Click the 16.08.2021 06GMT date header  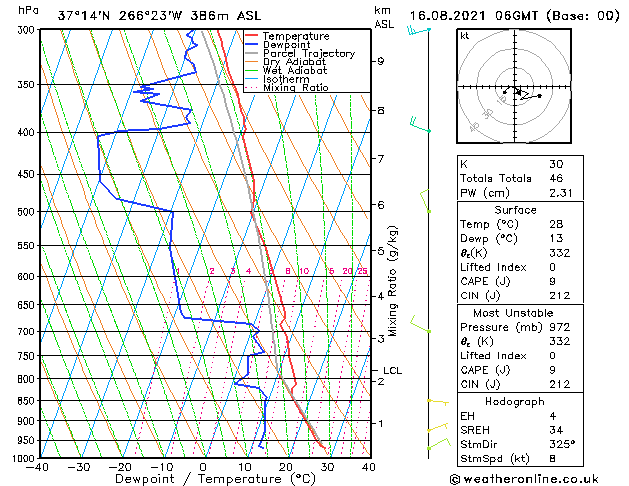tap(474, 16)
